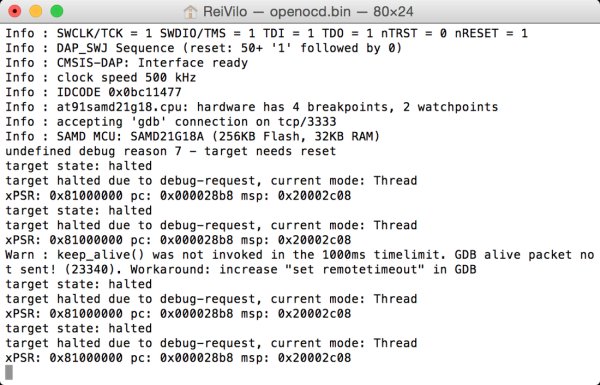The height and width of the screenshot is (385, 600).
Task: Click the 'DAP_SWJ Sequence' info line
Action: [204, 48]
